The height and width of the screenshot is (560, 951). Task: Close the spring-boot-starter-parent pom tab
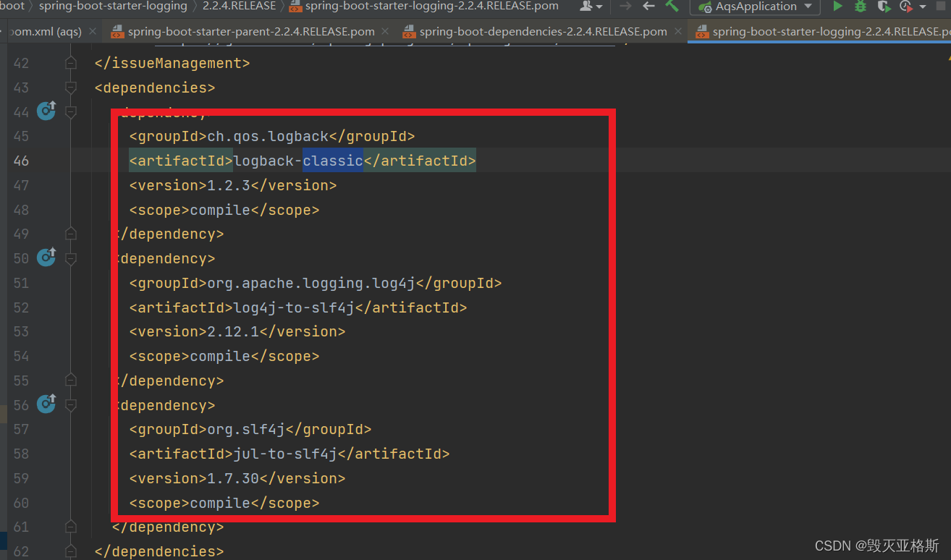click(x=384, y=32)
